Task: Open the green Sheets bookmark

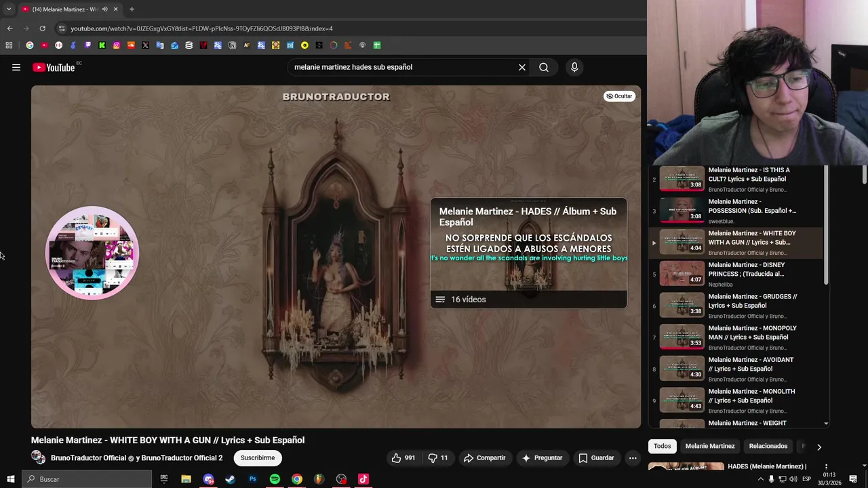Action: [x=377, y=45]
